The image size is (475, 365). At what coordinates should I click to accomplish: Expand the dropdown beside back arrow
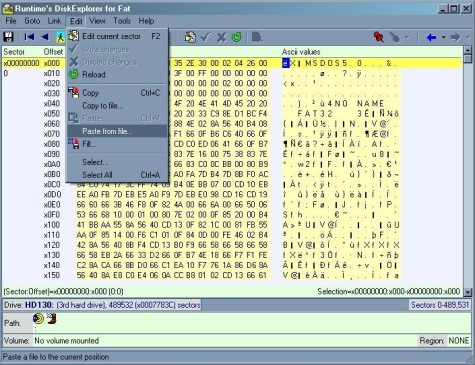pyautogui.click(x=443, y=37)
